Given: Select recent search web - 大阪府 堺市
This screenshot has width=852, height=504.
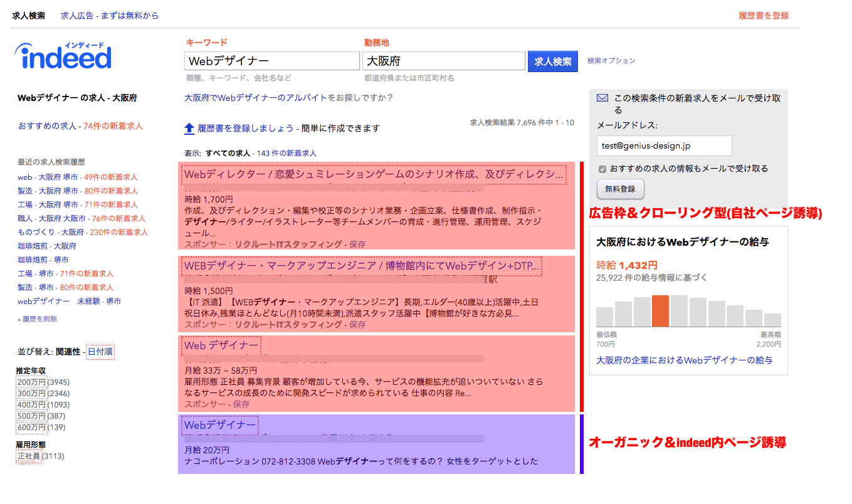Looking at the screenshot, I should 48,177.
